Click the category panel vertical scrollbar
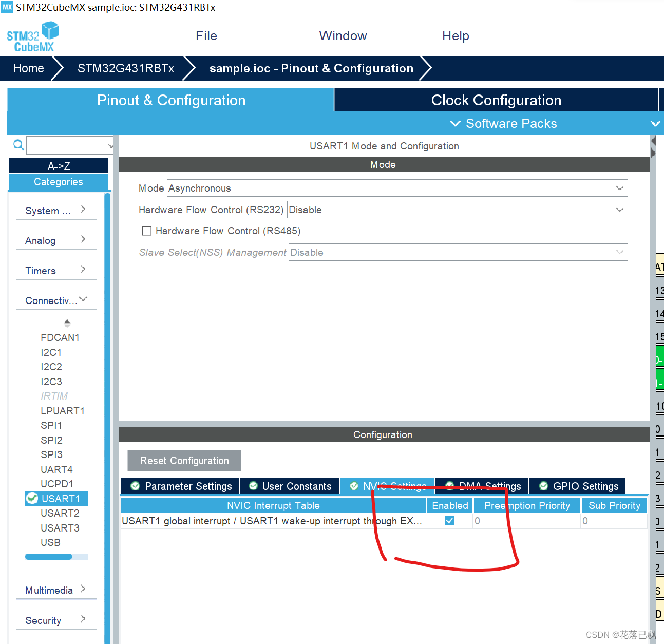 click(x=107, y=418)
